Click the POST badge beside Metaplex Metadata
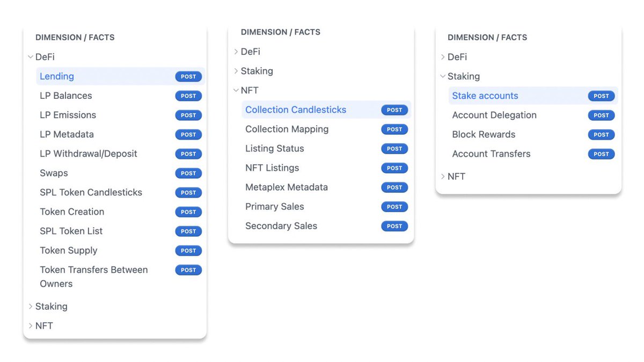The image size is (644, 362). pos(394,187)
